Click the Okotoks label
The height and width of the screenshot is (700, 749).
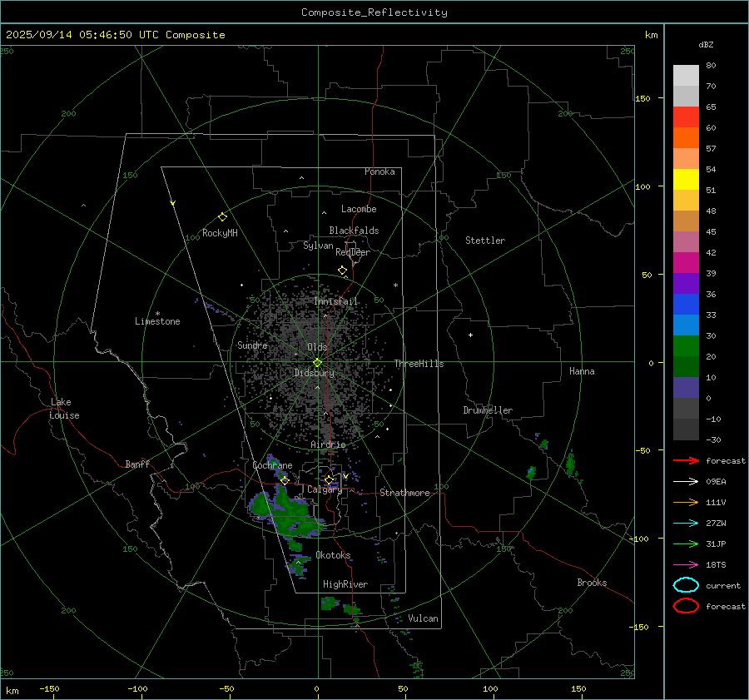click(333, 554)
